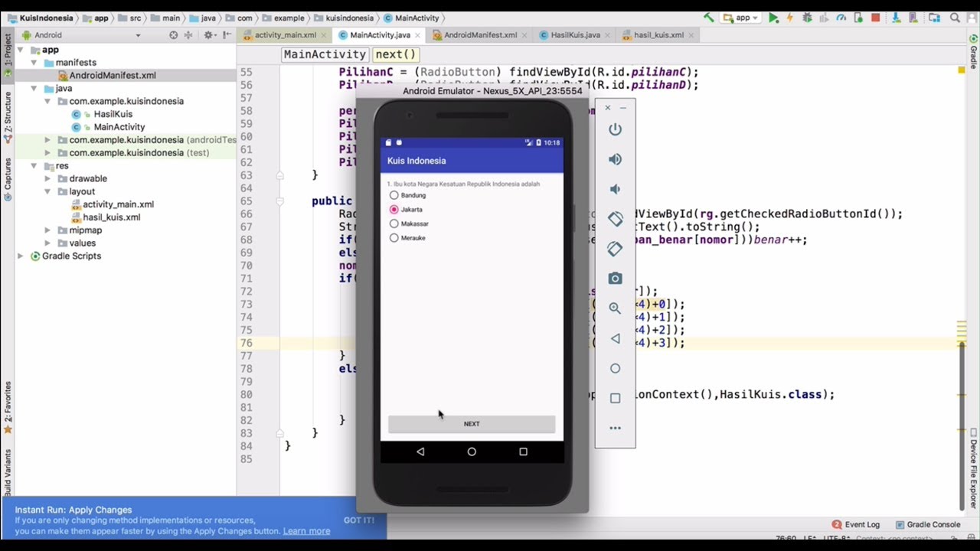
Task: Click the emulator volume up icon
Action: pyautogui.click(x=615, y=159)
